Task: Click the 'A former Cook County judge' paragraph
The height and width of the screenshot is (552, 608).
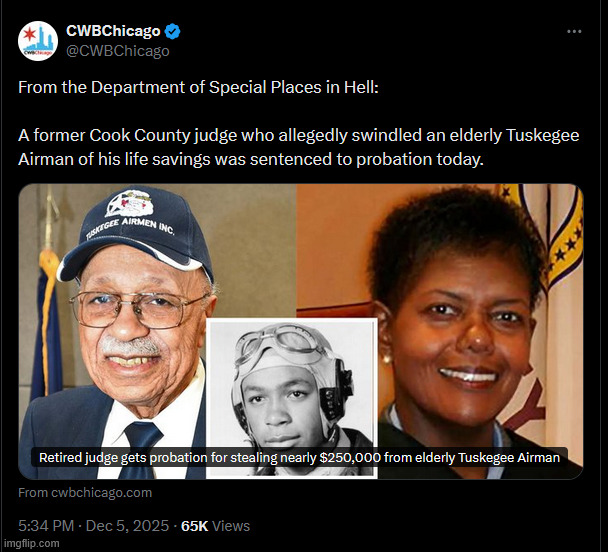Action: [x=299, y=147]
